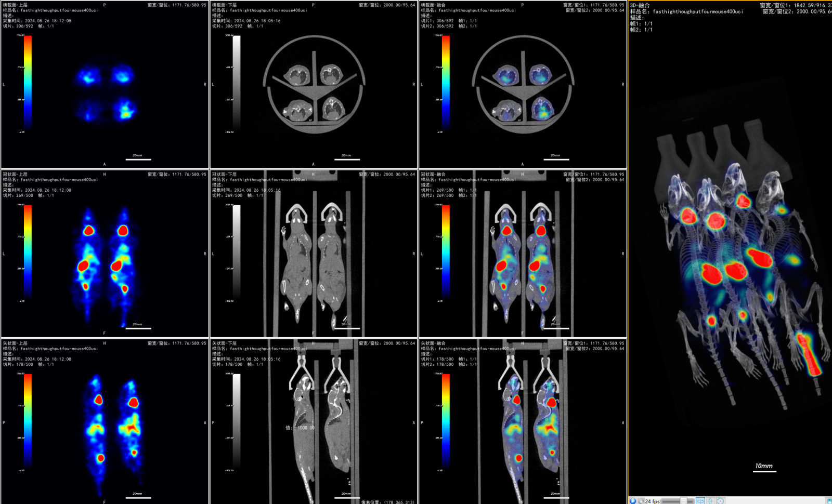Viewport: 832px width, 504px height.
Task: Click the stop button beside 24 fps
Action: click(641, 501)
